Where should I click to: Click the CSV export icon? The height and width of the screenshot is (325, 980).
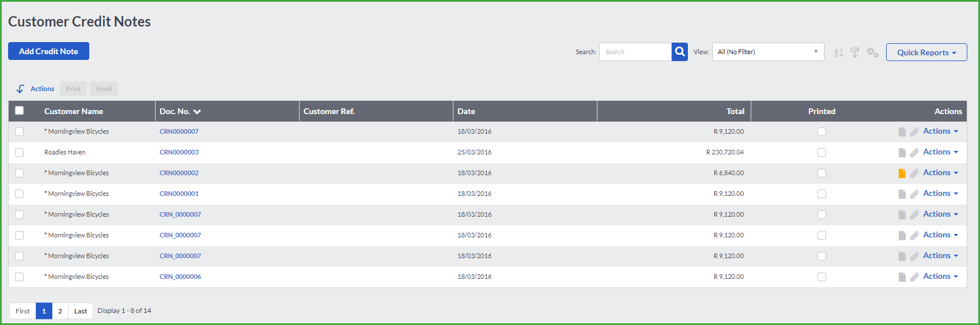[x=855, y=52]
